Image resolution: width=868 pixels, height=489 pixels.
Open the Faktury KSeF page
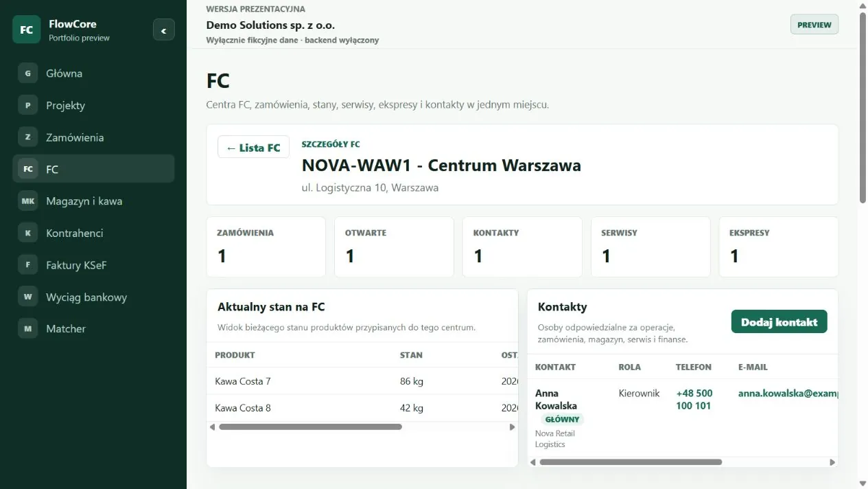tap(93, 265)
